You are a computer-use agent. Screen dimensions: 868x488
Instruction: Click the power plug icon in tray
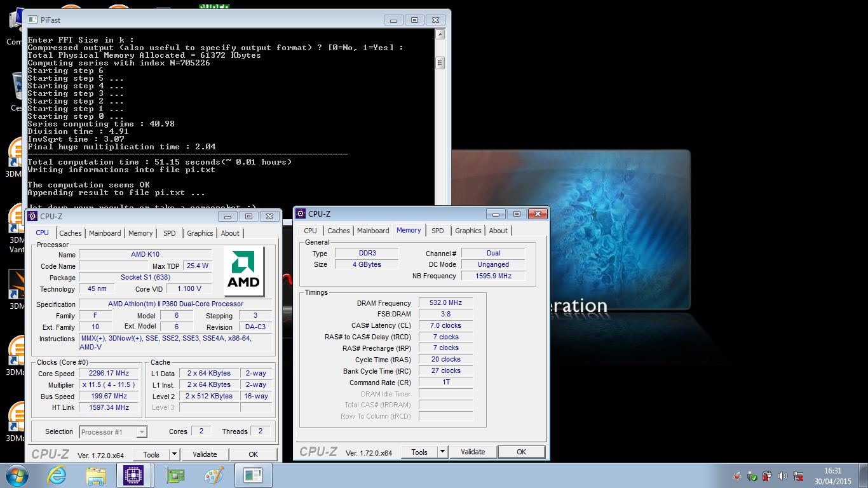[767, 476]
